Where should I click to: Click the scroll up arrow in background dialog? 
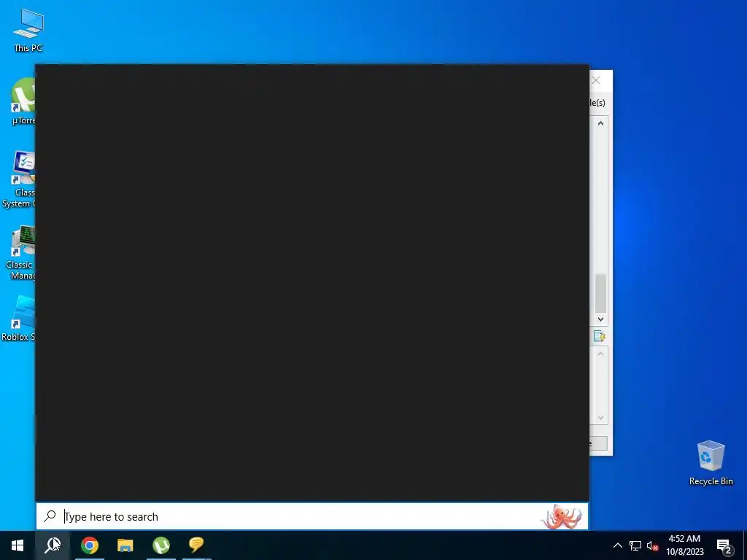pos(601,123)
